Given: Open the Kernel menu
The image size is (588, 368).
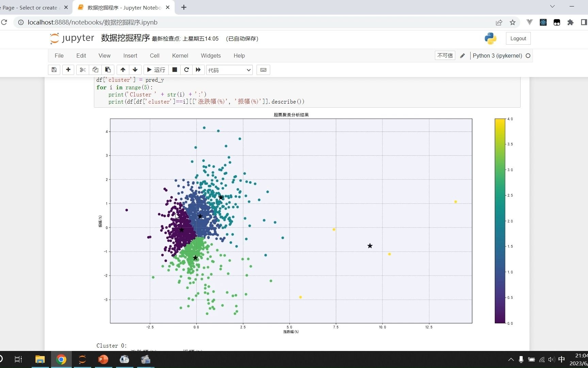Looking at the screenshot, I should coord(180,56).
